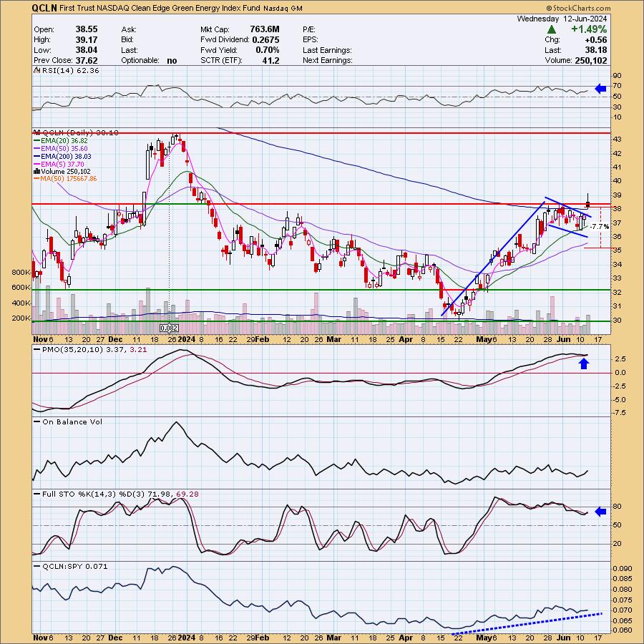Image resolution: width=644 pixels, height=644 pixels.
Task: Click the QCLN ticker symbol in the header
Action: click(44, 8)
